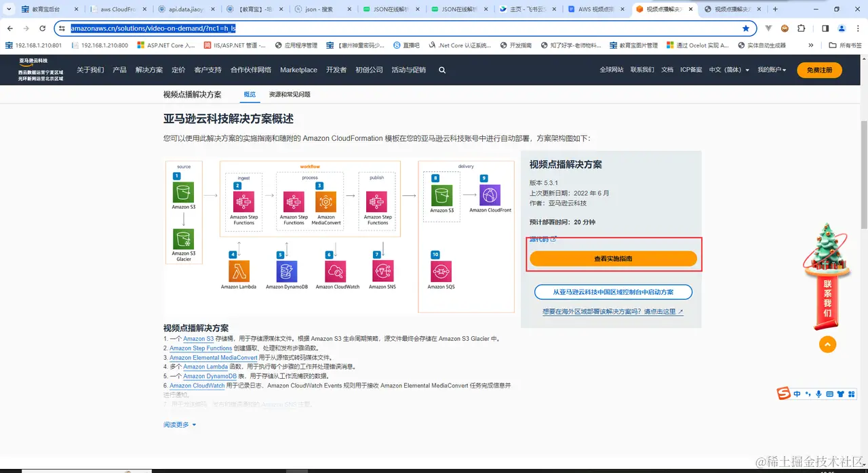The height and width of the screenshot is (473, 868).
Task: Click the Sogou input method S icon
Action: click(784, 394)
